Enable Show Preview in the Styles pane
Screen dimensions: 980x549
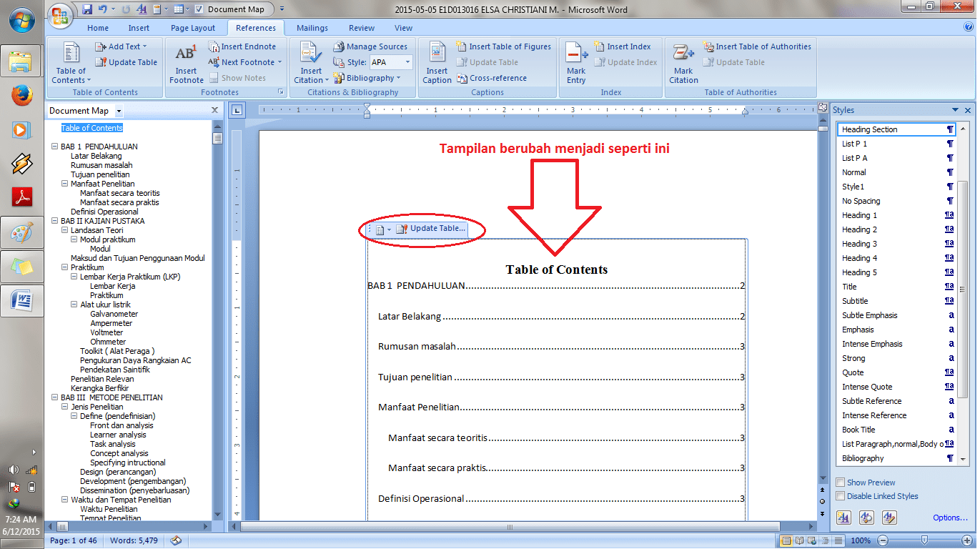[x=840, y=482]
